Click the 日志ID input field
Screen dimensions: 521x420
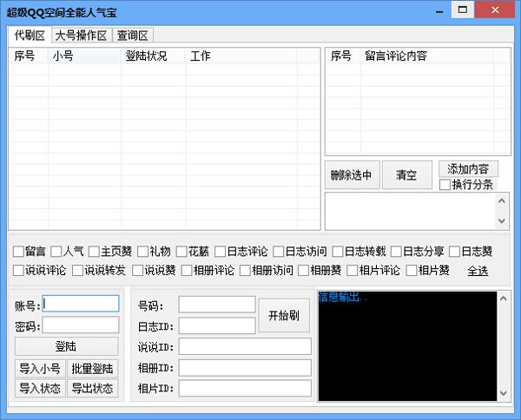(244, 325)
